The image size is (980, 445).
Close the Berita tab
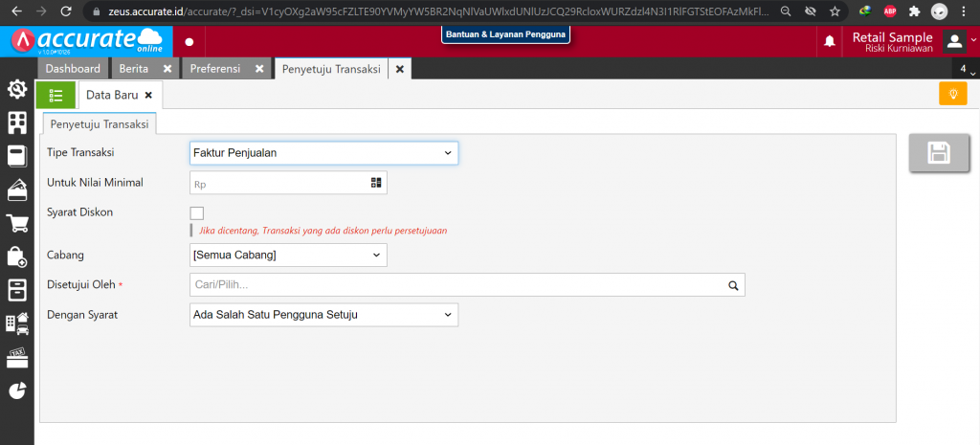click(x=167, y=69)
